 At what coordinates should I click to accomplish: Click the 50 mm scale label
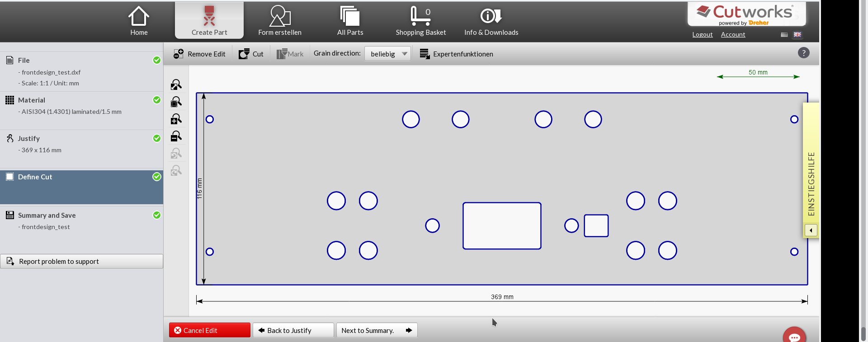[758, 72]
